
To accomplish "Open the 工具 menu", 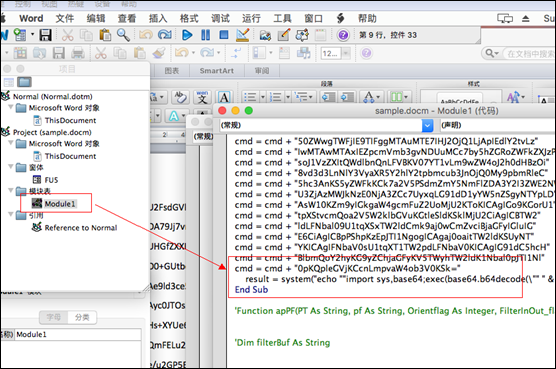I will pos(282,18).
